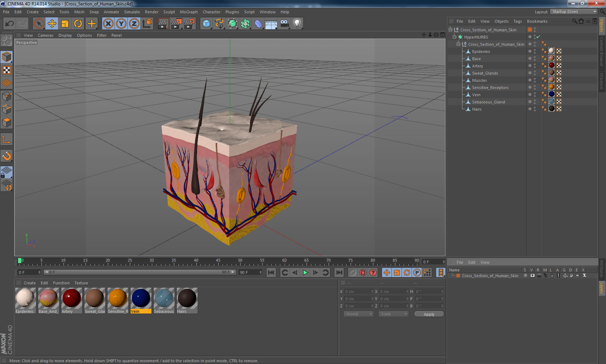Open the Camera object icon
The image size is (606, 364).
284,24
